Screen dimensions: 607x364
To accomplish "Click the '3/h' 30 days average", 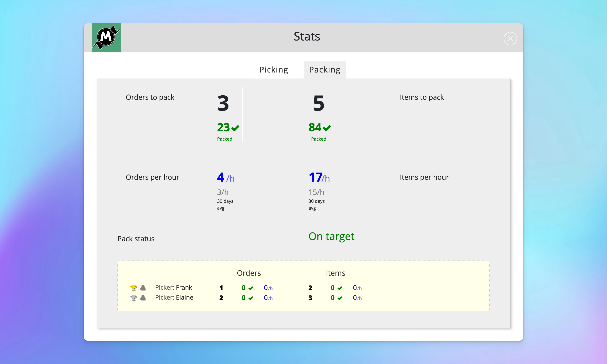I will click(223, 192).
